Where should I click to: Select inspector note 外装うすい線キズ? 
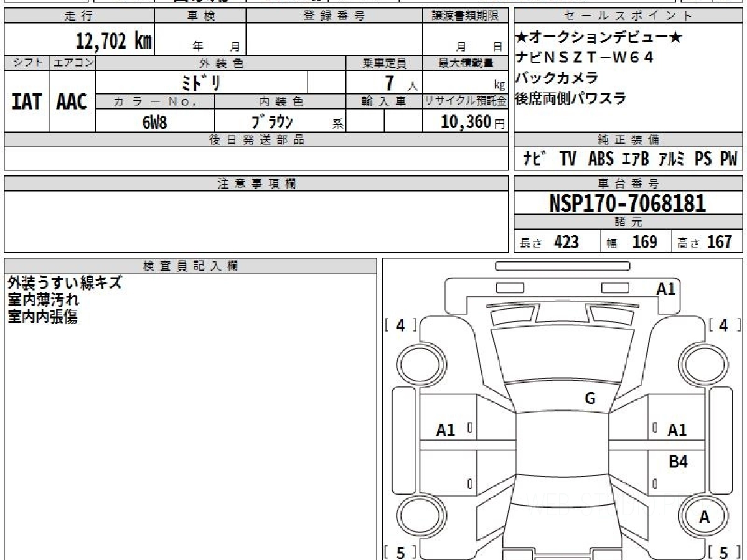(x=64, y=282)
